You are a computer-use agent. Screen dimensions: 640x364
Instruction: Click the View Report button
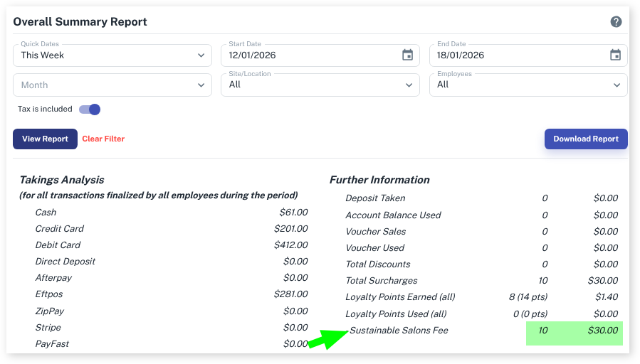[x=45, y=139]
